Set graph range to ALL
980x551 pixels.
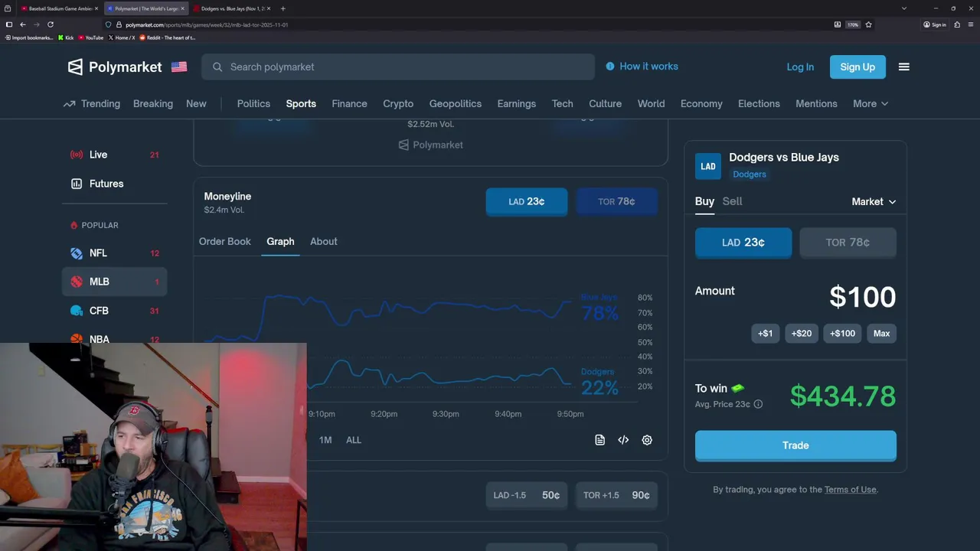coord(354,440)
